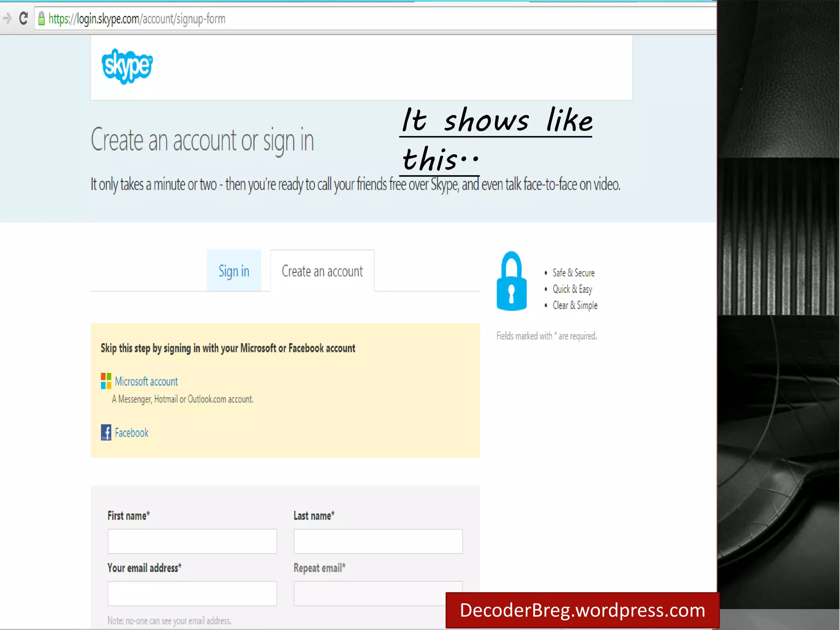The image size is (840, 630).
Task: Click the blue padlock security icon
Action: point(511,281)
